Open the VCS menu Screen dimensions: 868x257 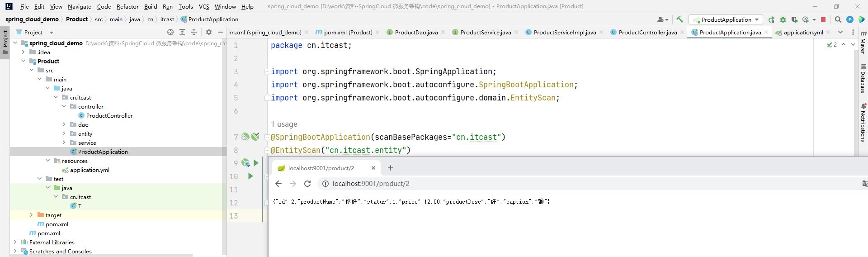[x=204, y=6]
